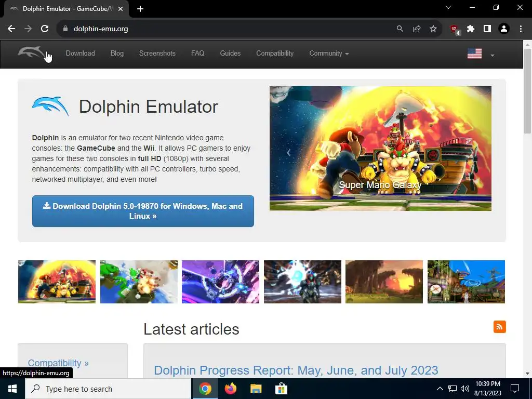This screenshot has height=399, width=532.
Task: Open the Metroid Prime Samus thumbnail
Action: pyautogui.click(x=303, y=282)
